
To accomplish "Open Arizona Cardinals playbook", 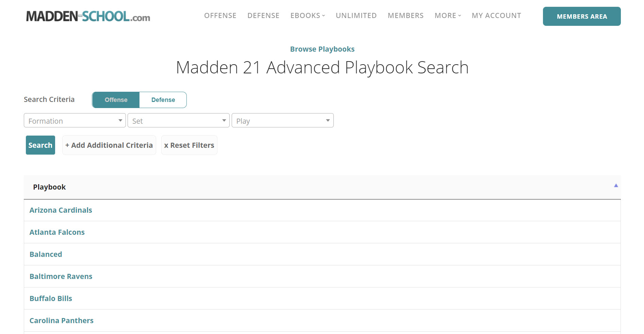I will point(61,210).
